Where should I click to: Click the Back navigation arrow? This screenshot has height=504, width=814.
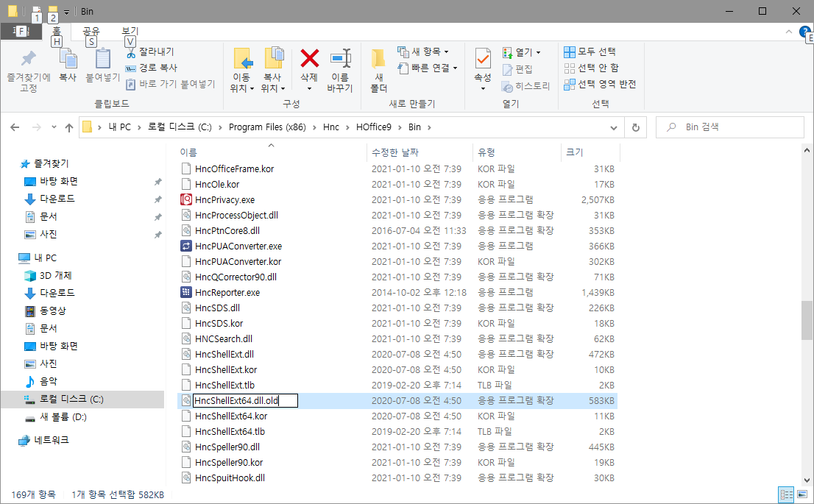pos(15,127)
